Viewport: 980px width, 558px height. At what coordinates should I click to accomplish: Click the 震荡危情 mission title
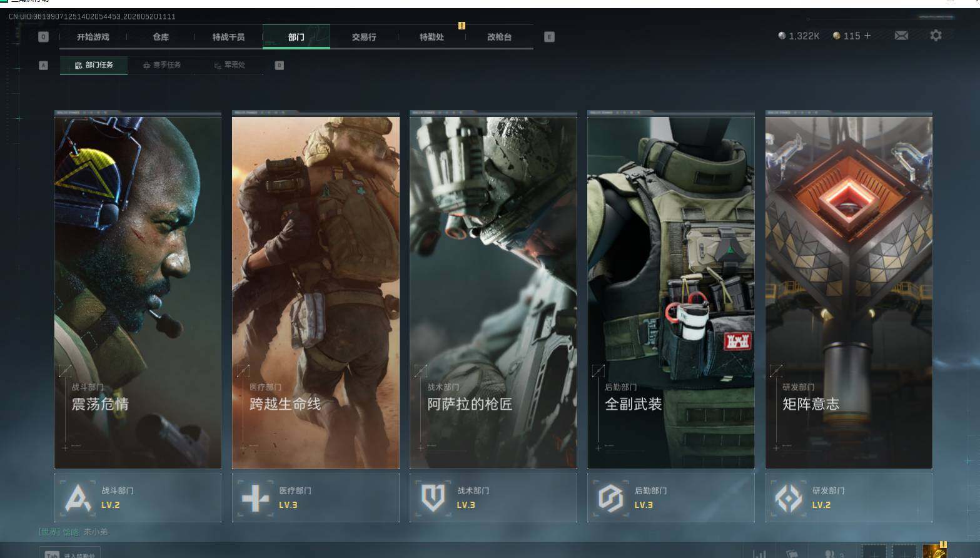click(100, 404)
